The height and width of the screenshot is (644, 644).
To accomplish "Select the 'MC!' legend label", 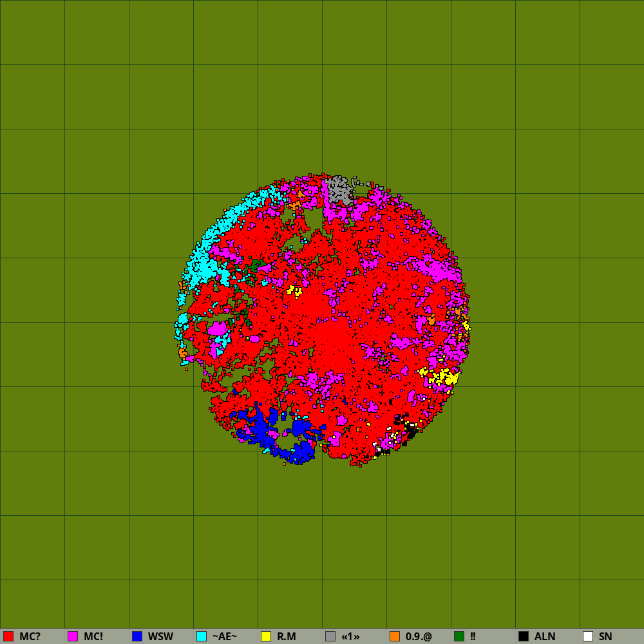I will click(93, 636).
